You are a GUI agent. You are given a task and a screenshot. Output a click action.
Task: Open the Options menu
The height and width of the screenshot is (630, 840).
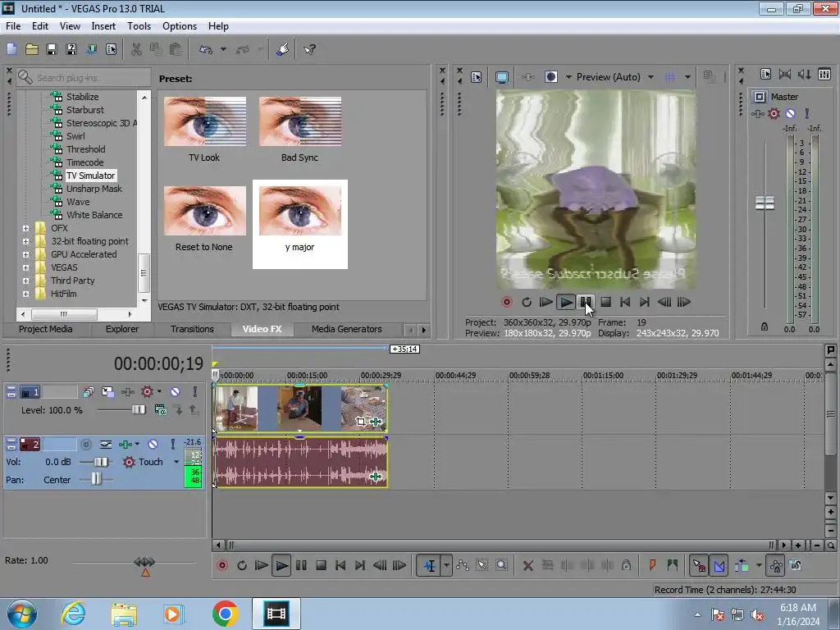(x=180, y=25)
